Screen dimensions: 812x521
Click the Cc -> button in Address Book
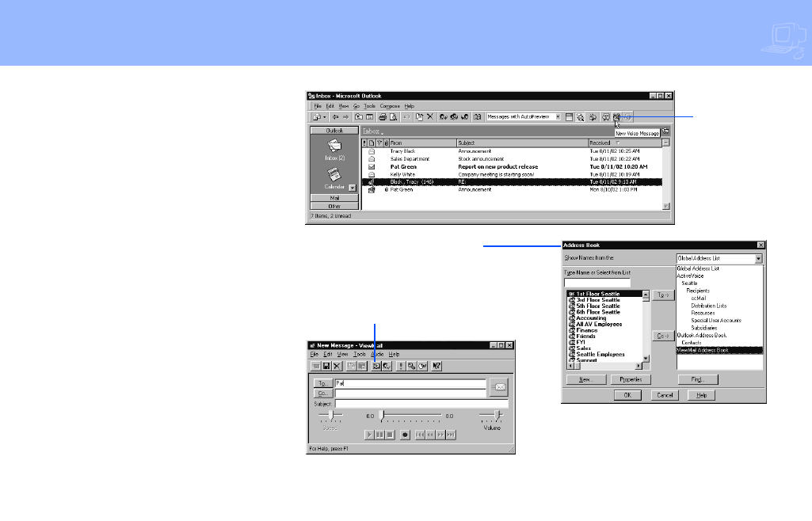click(x=663, y=336)
